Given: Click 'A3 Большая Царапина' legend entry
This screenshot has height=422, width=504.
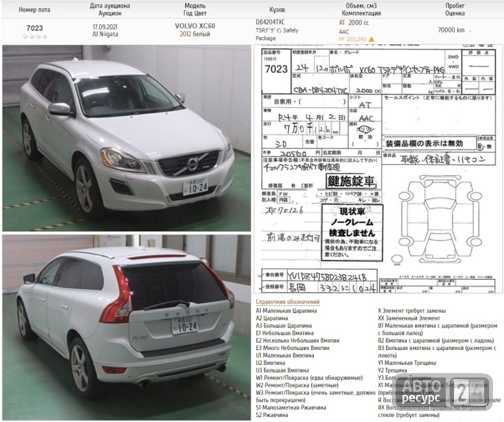Looking at the screenshot, I should coord(284,326).
